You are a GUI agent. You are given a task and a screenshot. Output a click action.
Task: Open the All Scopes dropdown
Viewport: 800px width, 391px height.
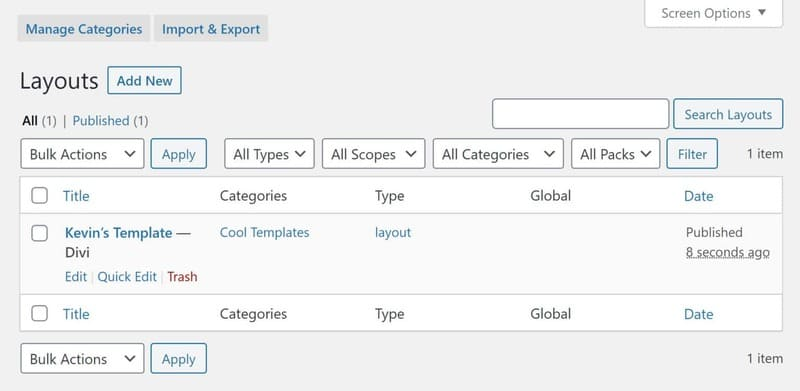(x=373, y=154)
